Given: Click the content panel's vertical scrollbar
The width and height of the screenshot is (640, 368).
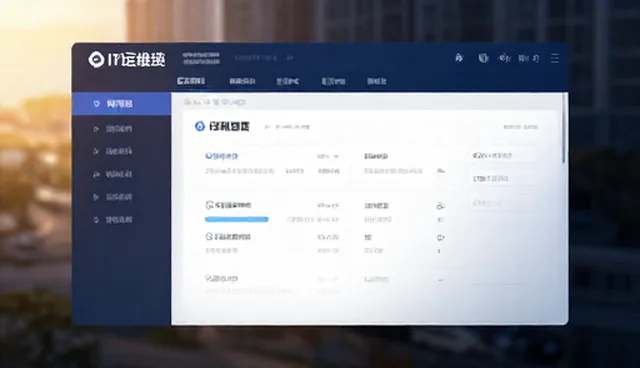Looking at the screenshot, I should [564, 128].
